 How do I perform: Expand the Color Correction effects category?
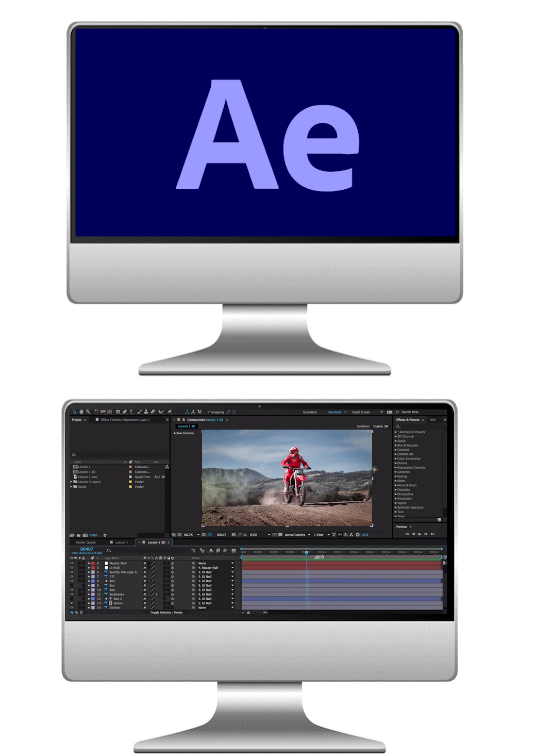tap(396, 458)
